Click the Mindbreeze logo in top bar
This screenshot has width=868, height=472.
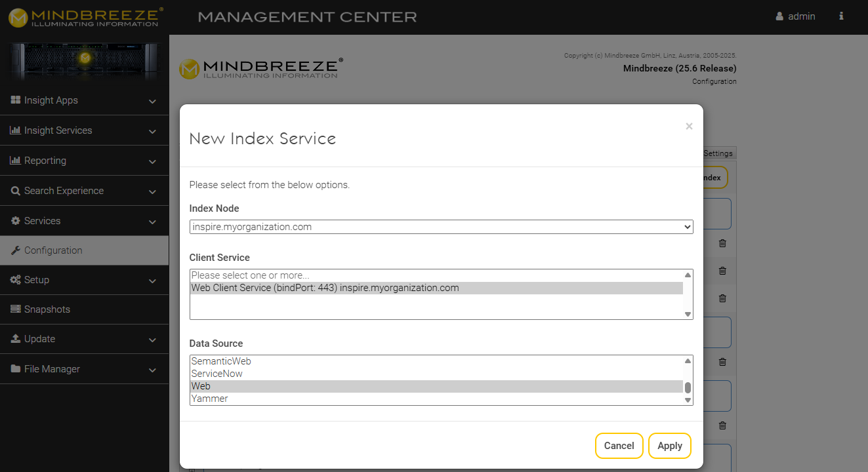tap(86, 17)
